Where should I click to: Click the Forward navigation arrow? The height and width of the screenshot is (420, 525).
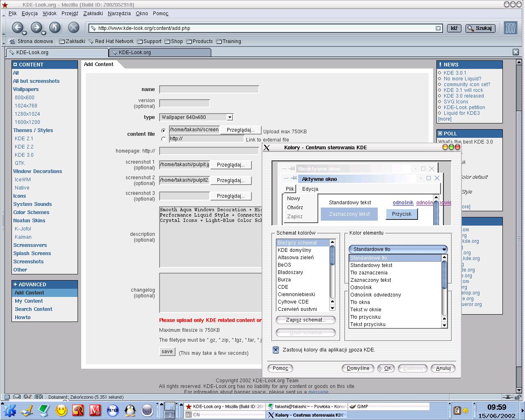point(36,27)
